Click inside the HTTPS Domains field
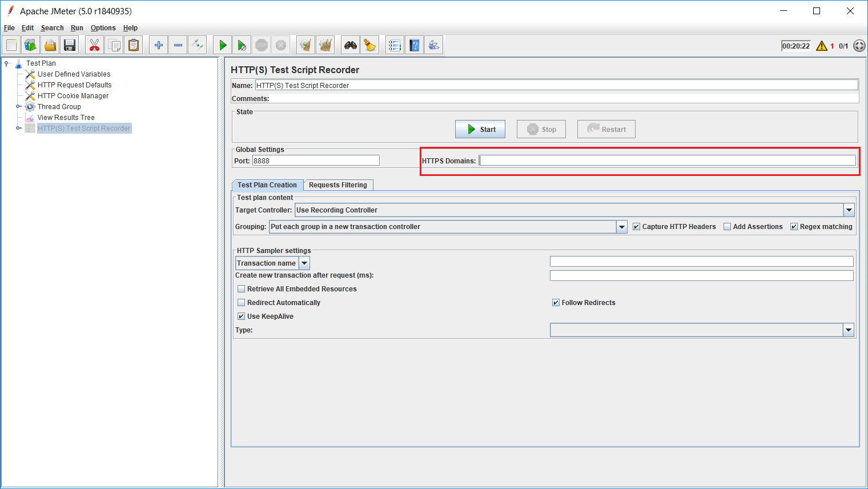The image size is (868, 489). tap(628, 161)
